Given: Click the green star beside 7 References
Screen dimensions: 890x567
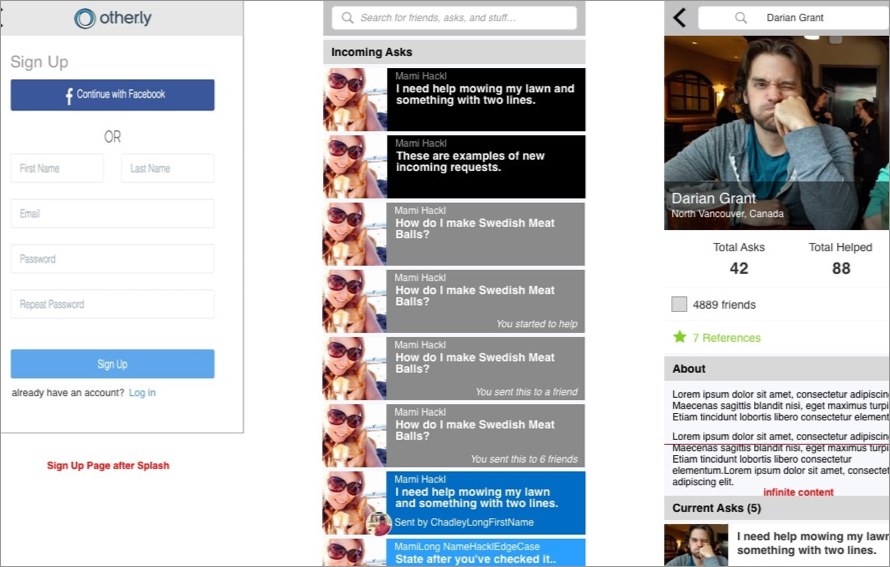Looking at the screenshot, I should point(679,337).
